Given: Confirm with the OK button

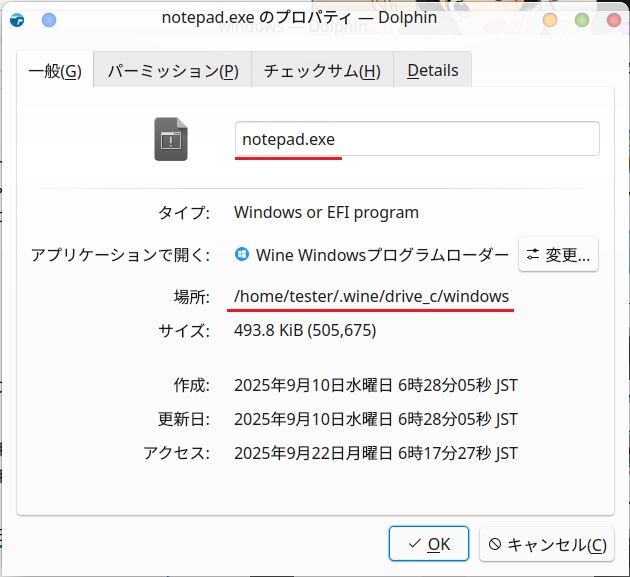Looking at the screenshot, I should [x=428, y=545].
